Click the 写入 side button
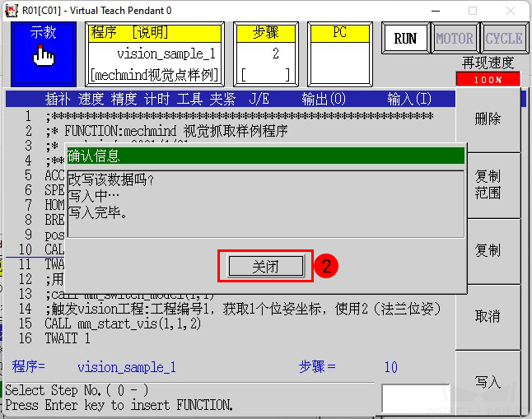Viewport: 532px width, 419px height. pyautogui.click(x=488, y=382)
